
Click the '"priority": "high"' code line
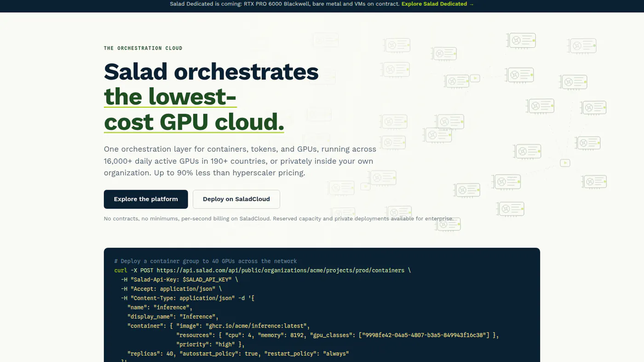tap(210, 344)
